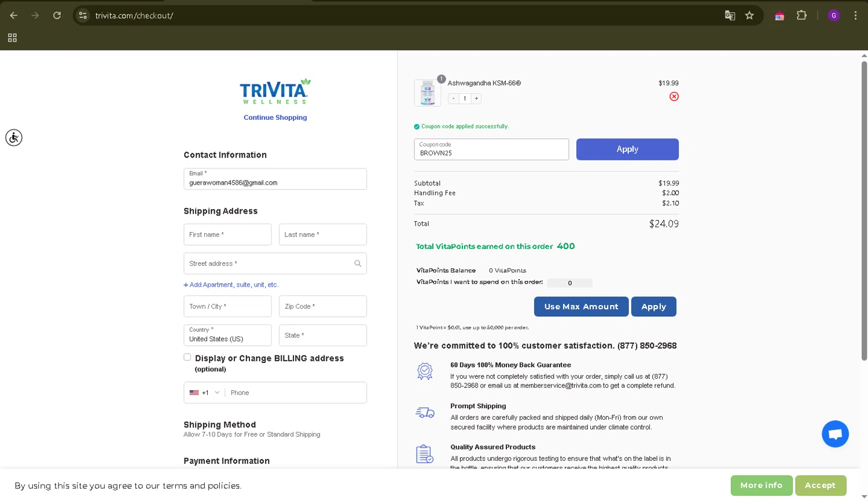Image resolution: width=868 pixels, height=502 pixels.
Task: Open site information icon in address bar
Action: [83, 16]
